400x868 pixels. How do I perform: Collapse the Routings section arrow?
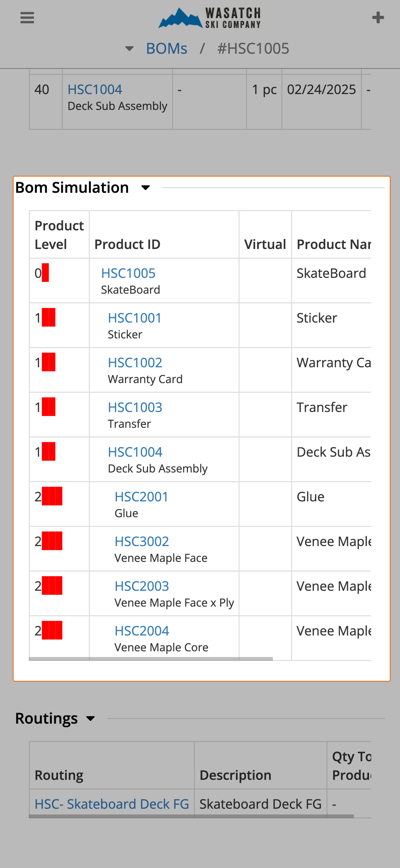[91, 718]
